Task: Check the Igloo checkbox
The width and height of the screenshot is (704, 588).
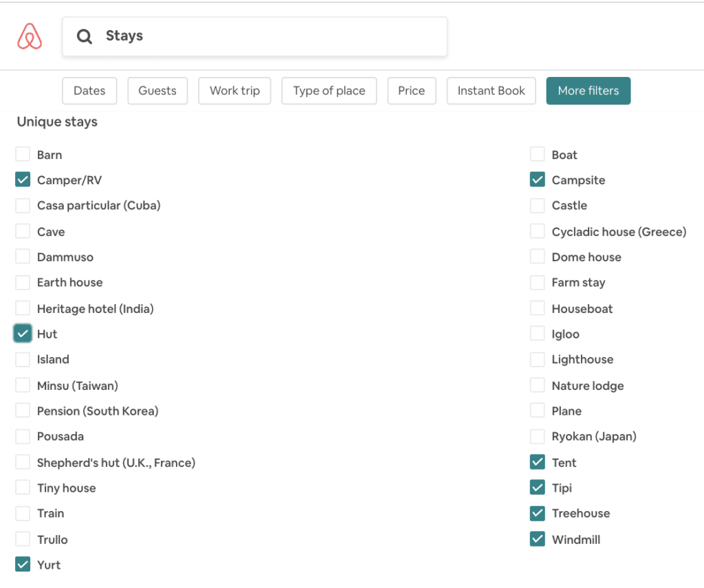Action: coord(538,334)
